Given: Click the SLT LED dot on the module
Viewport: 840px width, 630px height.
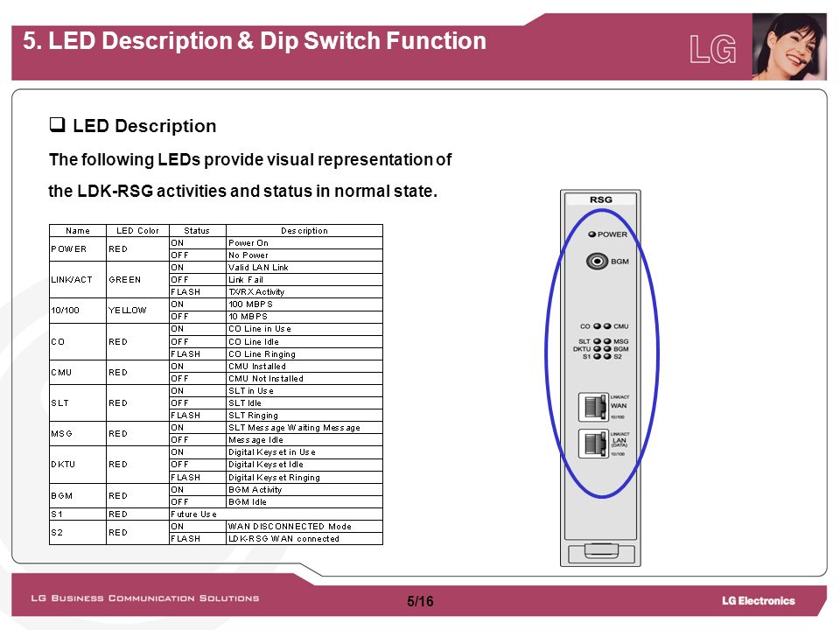Looking at the screenshot, I should click(x=598, y=340).
